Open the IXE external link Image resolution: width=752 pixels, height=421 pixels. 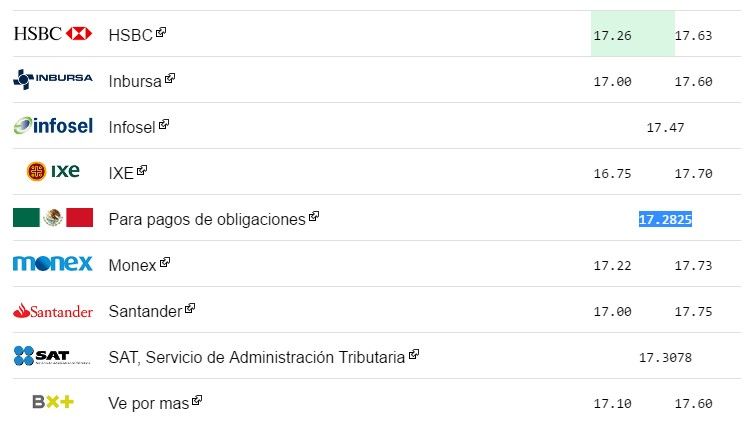tap(121, 173)
